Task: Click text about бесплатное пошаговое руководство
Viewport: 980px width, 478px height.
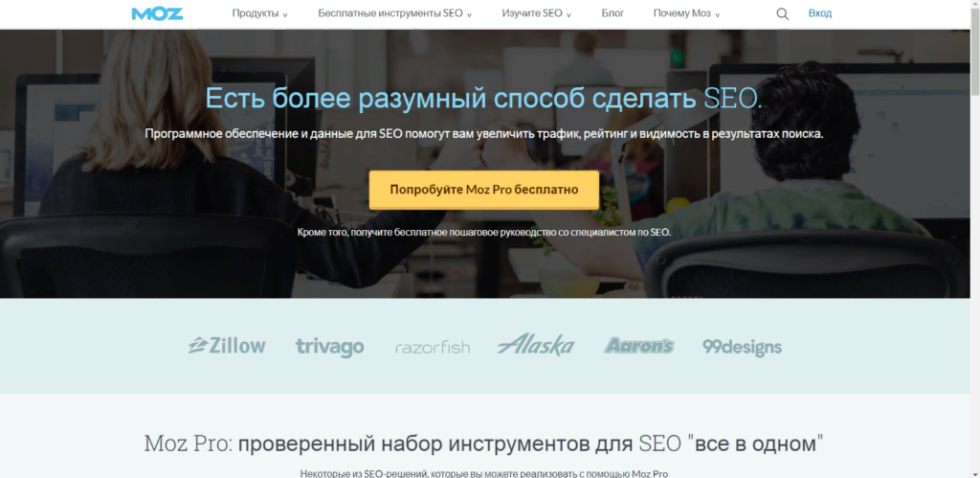Action: [483, 232]
